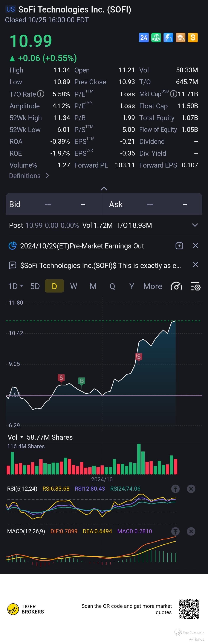Viewport: 208px width, 644px height.
Task: Open the More timeframes option
Action: (153, 286)
